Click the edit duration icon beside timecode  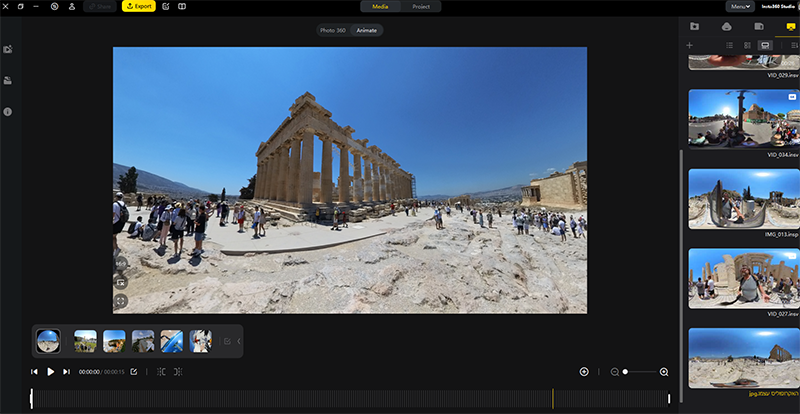134,372
